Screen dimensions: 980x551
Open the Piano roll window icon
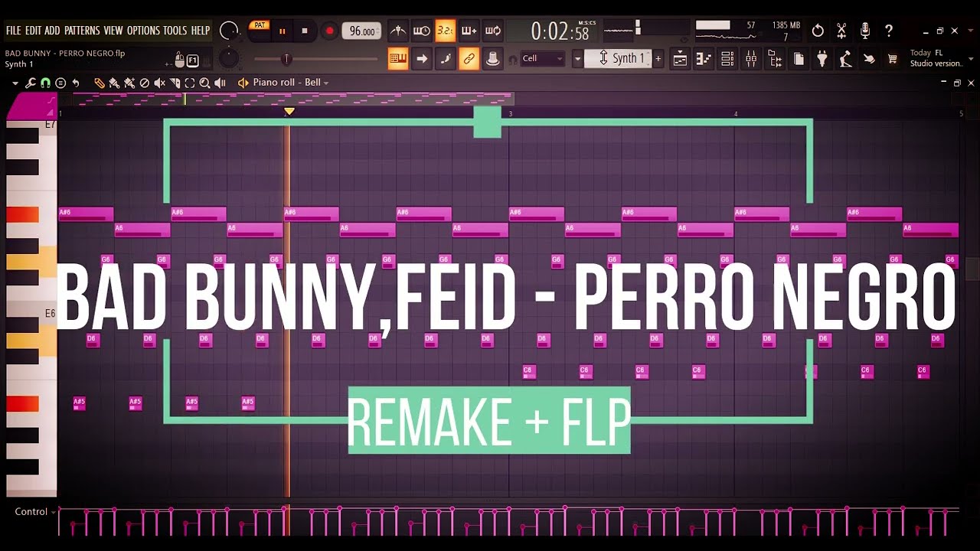(704, 59)
